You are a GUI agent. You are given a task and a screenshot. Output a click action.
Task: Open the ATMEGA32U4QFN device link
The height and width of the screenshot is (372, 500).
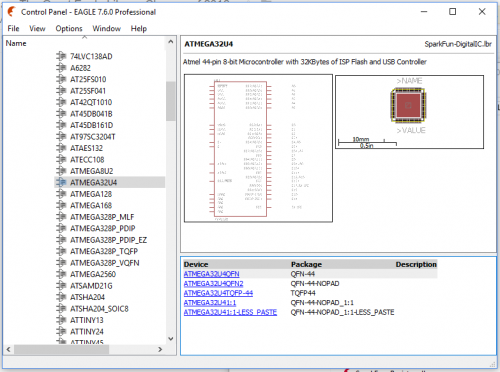pyautogui.click(x=211, y=274)
